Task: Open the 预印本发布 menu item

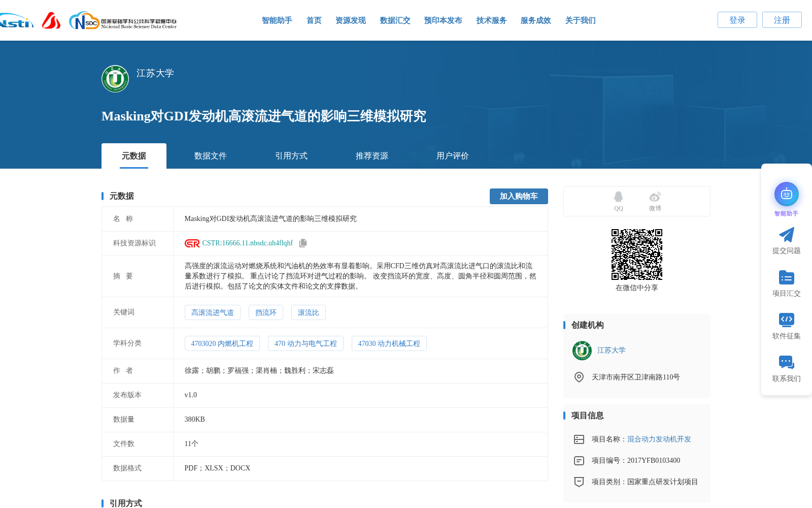Action: tap(443, 20)
